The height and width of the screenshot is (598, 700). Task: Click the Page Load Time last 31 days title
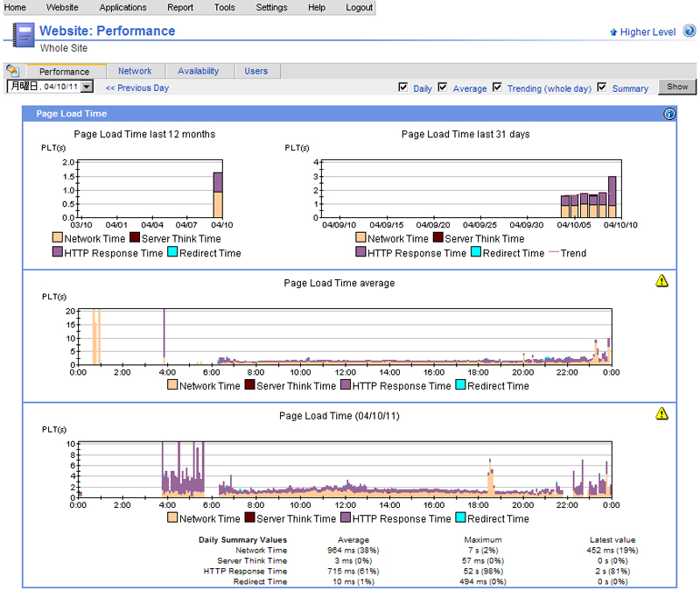(465, 134)
